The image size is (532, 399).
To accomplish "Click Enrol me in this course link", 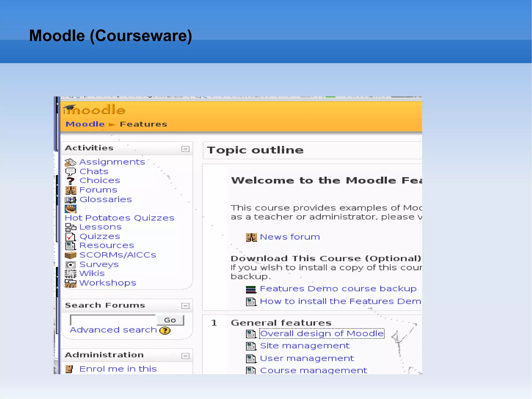I will 118,369.
